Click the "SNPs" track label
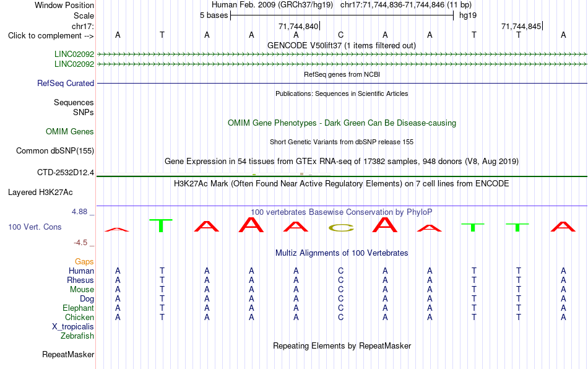The width and height of the screenshot is (588, 369). [84, 112]
